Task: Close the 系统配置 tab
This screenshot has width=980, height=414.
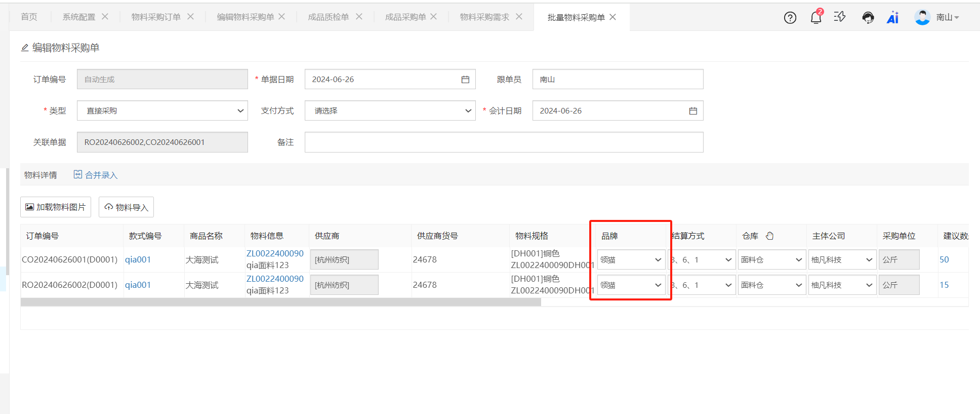Action: click(105, 17)
